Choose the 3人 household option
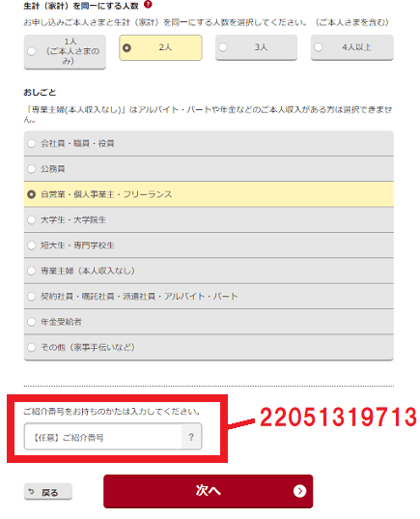Screen dimensions: 420x519 pyautogui.click(x=256, y=47)
